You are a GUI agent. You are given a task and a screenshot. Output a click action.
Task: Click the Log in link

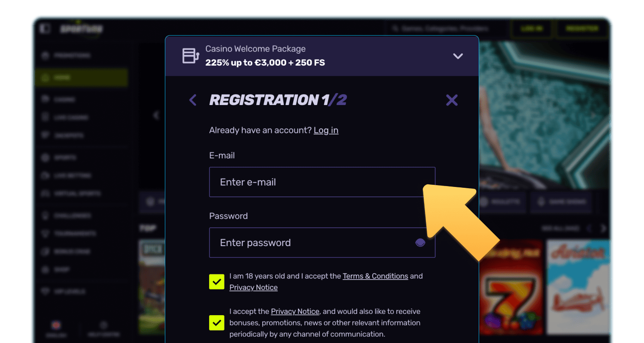pyautogui.click(x=326, y=130)
